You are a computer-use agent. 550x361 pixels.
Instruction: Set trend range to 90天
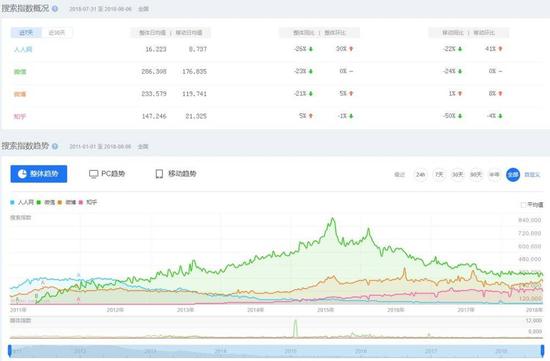(x=476, y=174)
